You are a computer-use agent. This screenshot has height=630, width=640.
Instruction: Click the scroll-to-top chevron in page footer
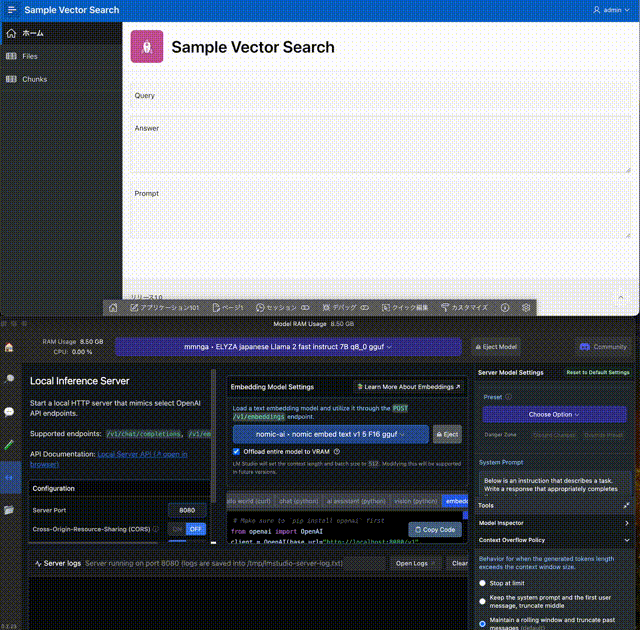(620, 297)
